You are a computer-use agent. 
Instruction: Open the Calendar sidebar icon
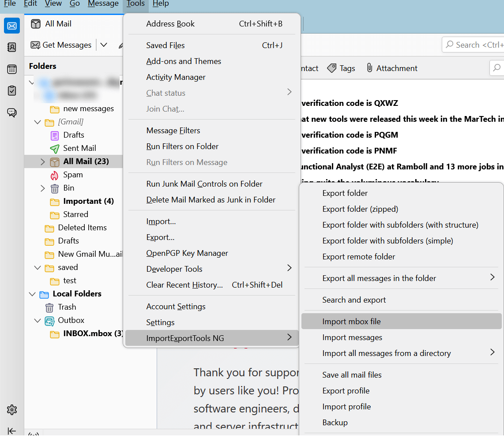tap(12, 69)
